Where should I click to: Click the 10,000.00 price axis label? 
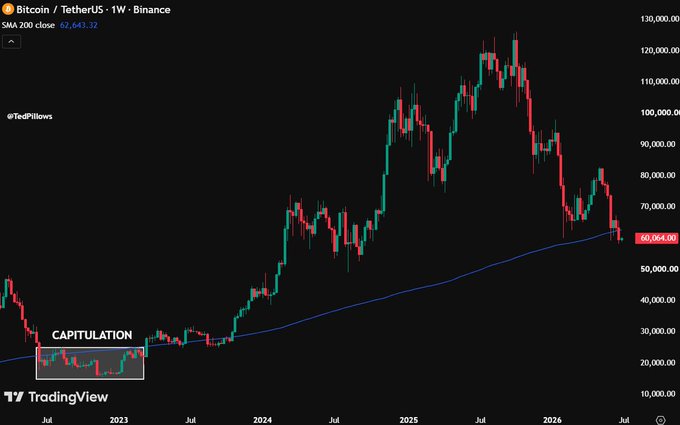pyautogui.click(x=660, y=393)
